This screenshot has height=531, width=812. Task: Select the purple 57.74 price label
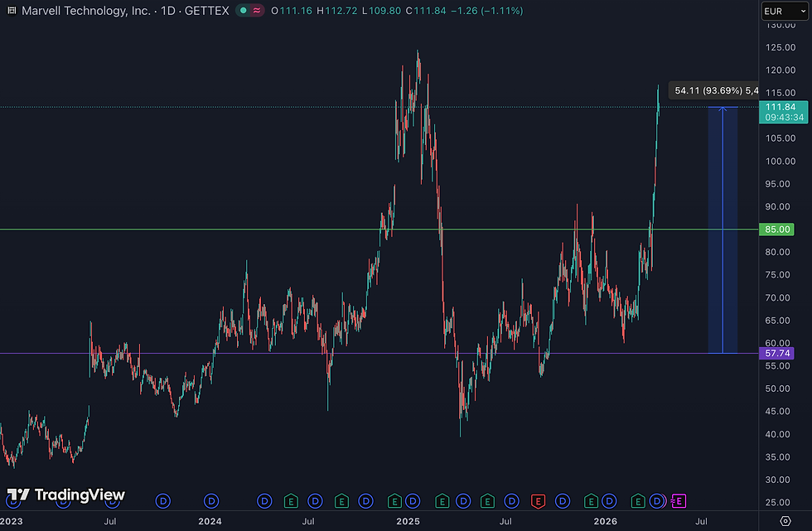[776, 354]
